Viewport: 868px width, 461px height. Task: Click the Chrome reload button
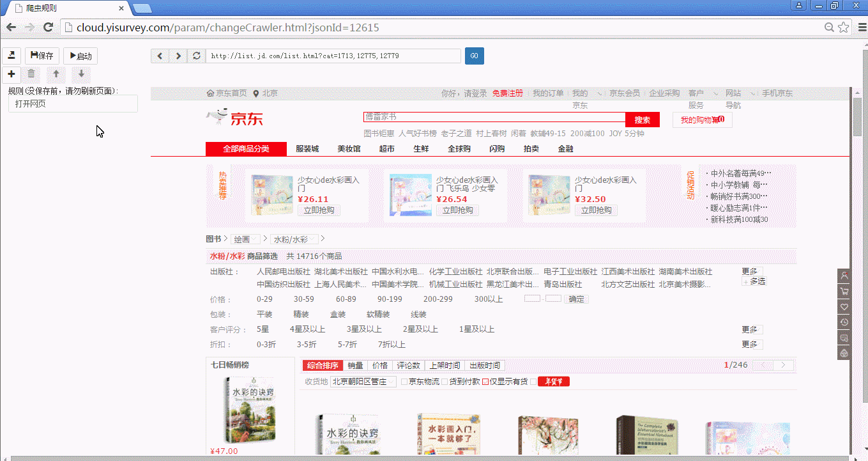coord(48,27)
